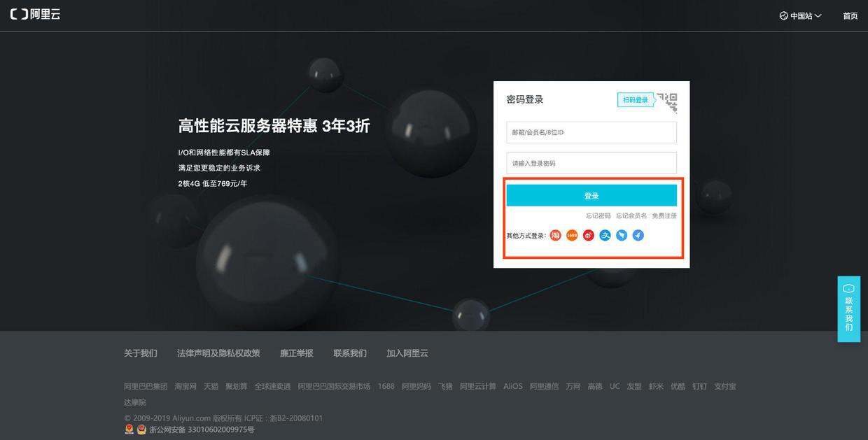This screenshot has height=440, width=868.
Task: Click the 密码登录 heading
Action: (525, 99)
